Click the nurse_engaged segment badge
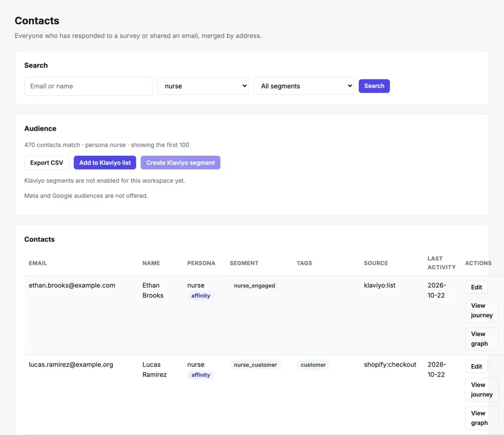The height and width of the screenshot is (435, 504). [255, 286]
